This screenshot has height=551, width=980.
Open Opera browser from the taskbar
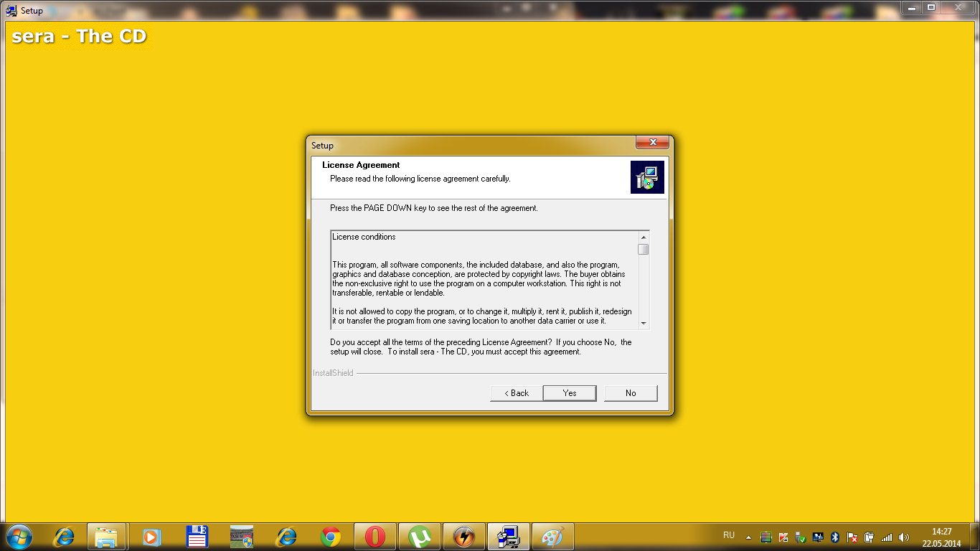375,536
